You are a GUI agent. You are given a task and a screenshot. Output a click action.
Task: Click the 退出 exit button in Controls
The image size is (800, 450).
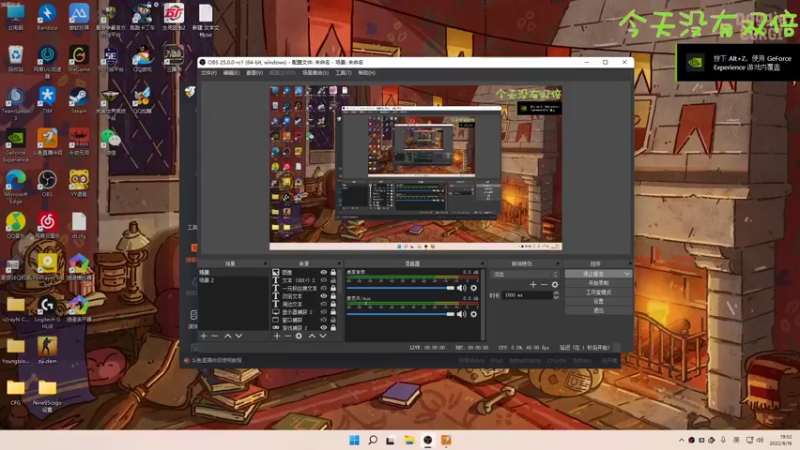(598, 310)
